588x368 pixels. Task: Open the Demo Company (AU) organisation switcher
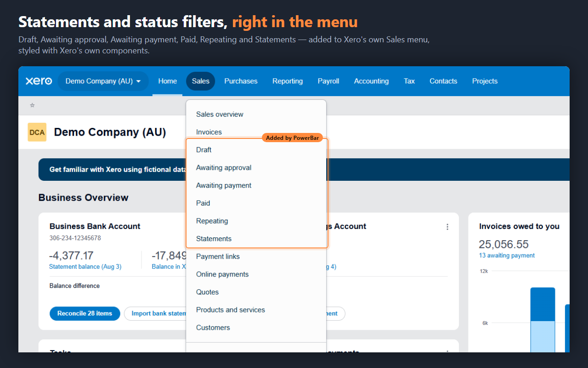103,81
